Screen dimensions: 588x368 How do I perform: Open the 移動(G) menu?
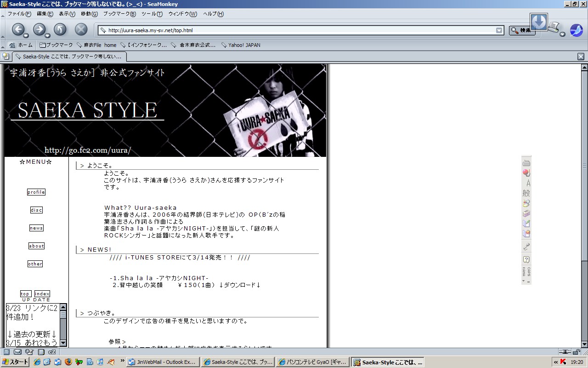click(89, 14)
